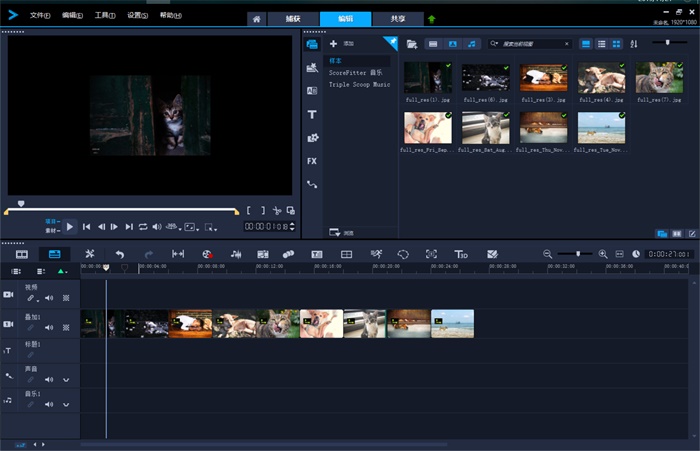Sort library clips with the sort icon

point(636,44)
